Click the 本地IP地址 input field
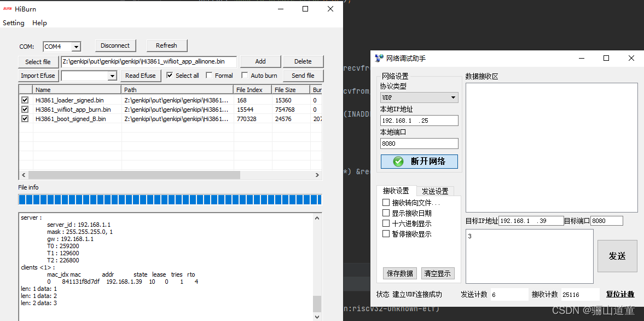Image resolution: width=644 pixels, height=321 pixels. point(419,121)
